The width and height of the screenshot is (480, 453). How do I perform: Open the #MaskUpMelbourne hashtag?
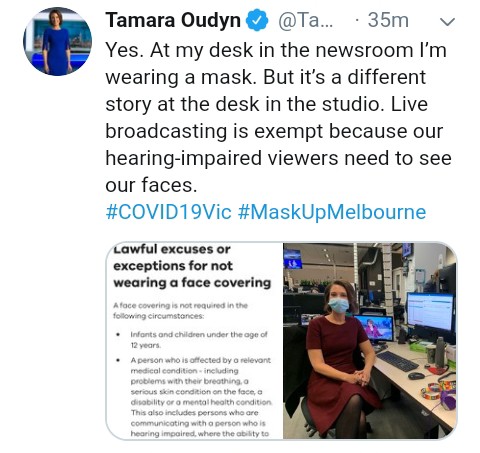(332, 213)
